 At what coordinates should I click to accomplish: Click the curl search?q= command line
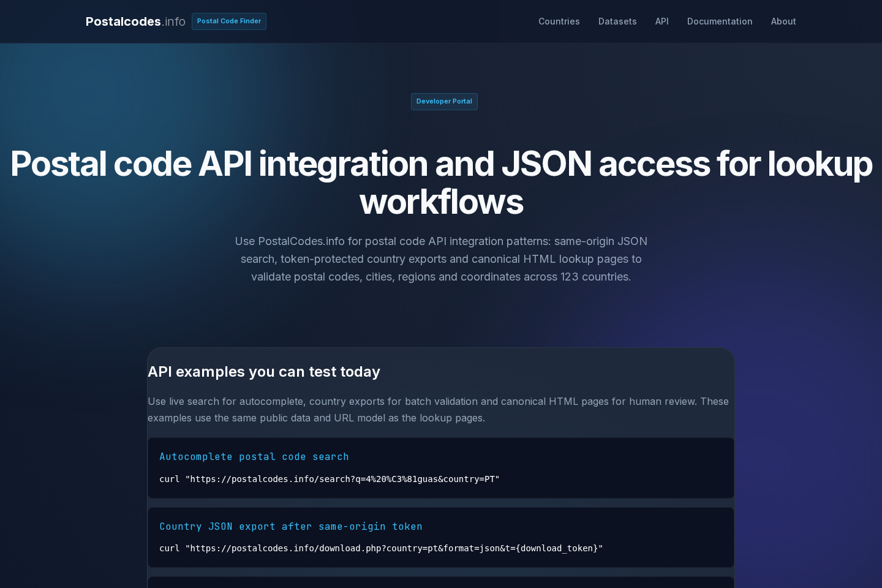click(330, 479)
